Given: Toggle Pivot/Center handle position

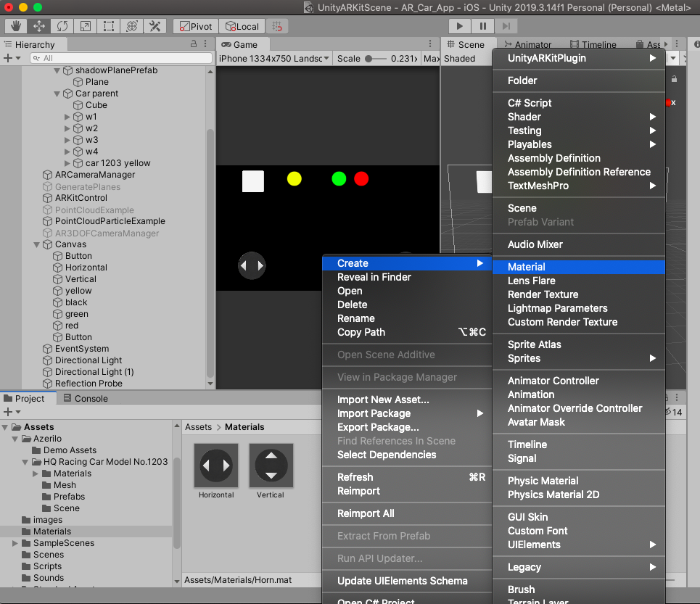Looking at the screenshot, I should tap(194, 26).
